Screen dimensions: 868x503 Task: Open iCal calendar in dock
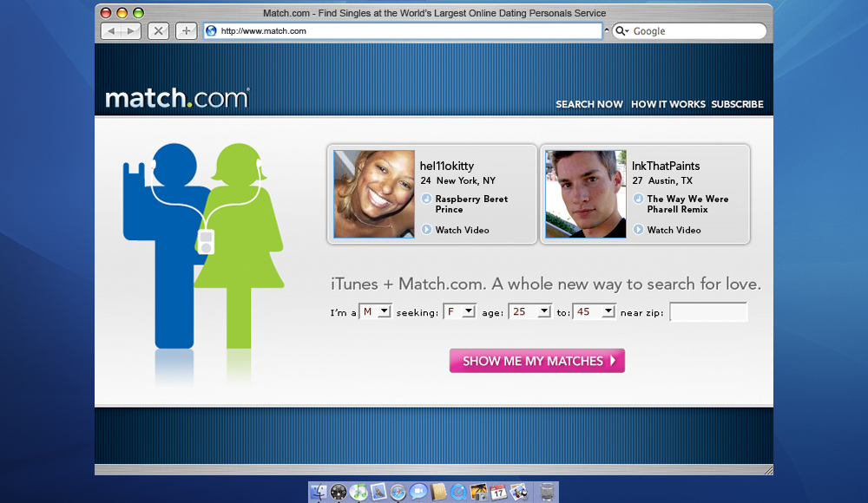(x=498, y=492)
